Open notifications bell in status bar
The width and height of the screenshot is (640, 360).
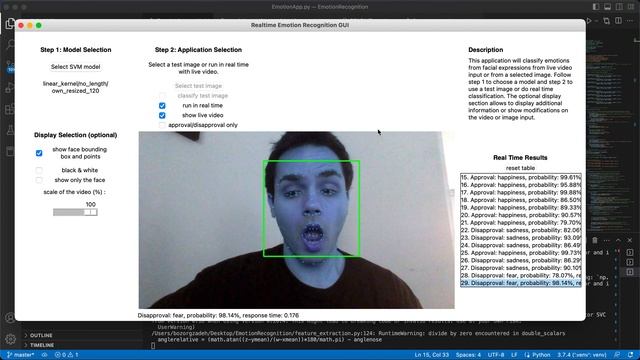pos(631,355)
